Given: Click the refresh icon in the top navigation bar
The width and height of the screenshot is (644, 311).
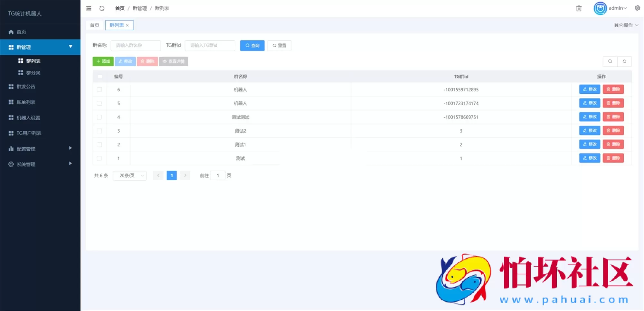Looking at the screenshot, I should tap(102, 8).
